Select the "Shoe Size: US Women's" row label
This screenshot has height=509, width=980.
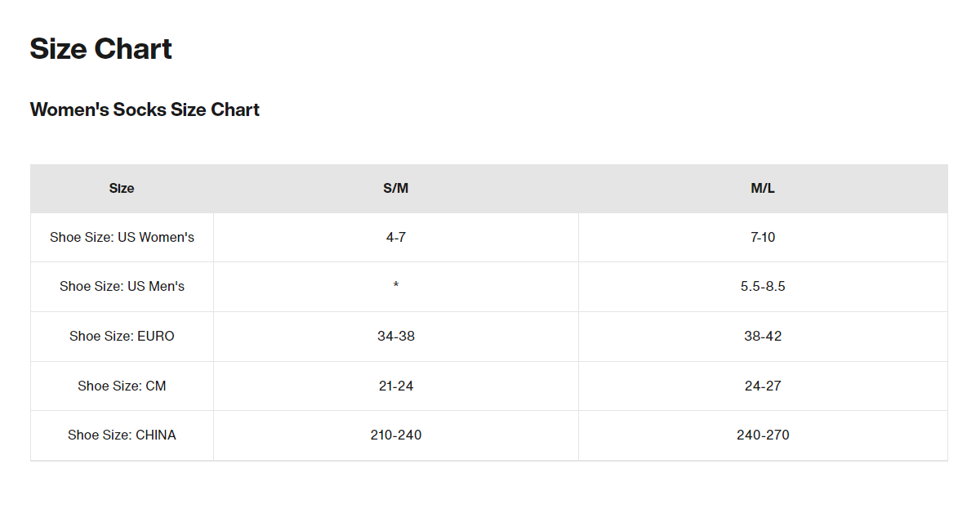tap(122, 238)
